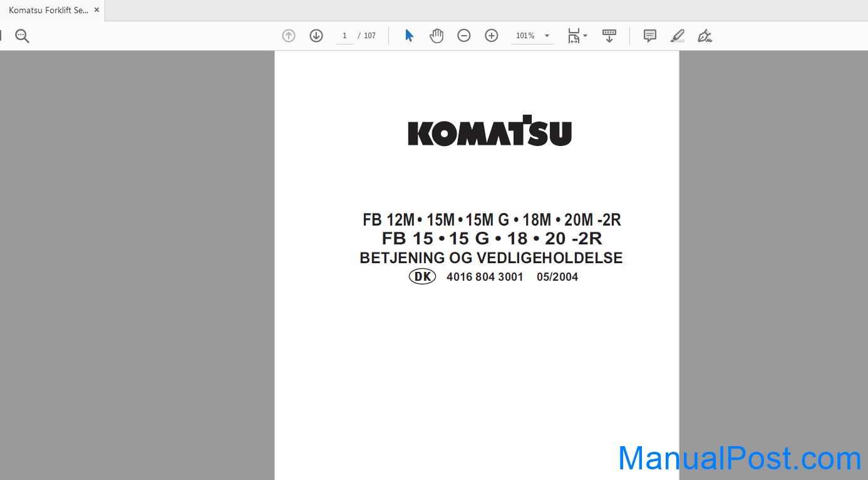
Task: Click the document number 4016 804 3001
Action: point(485,277)
